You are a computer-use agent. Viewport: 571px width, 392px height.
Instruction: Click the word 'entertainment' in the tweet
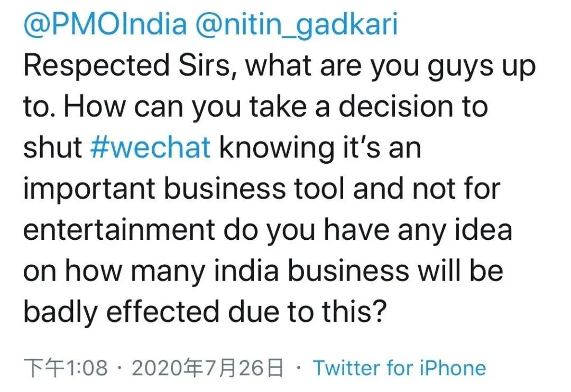119,230
